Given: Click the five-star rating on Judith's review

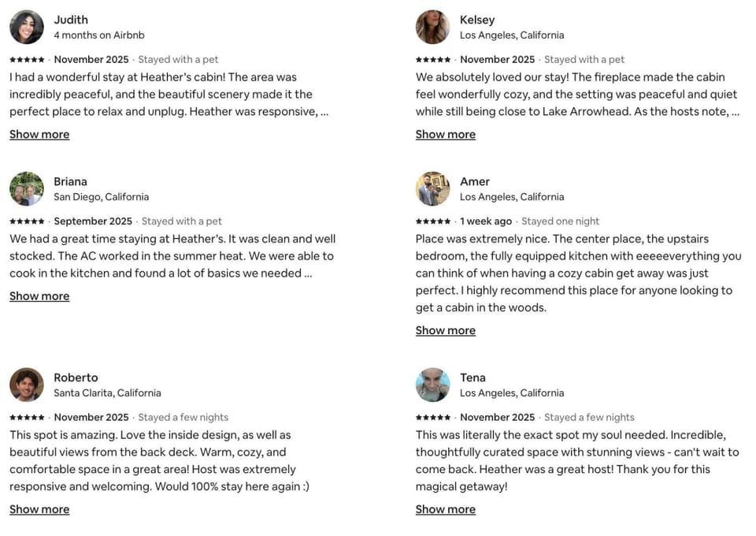Looking at the screenshot, I should pos(27,60).
